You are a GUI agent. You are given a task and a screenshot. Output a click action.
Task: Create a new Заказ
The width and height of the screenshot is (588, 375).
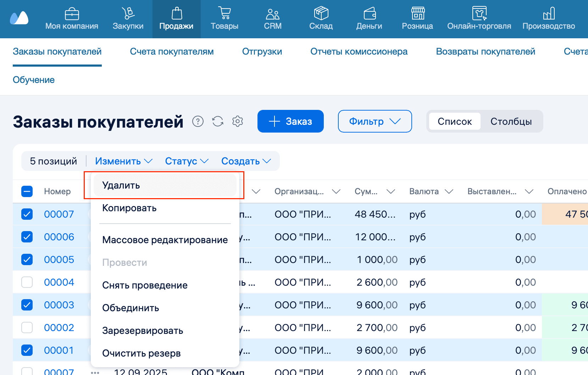290,121
